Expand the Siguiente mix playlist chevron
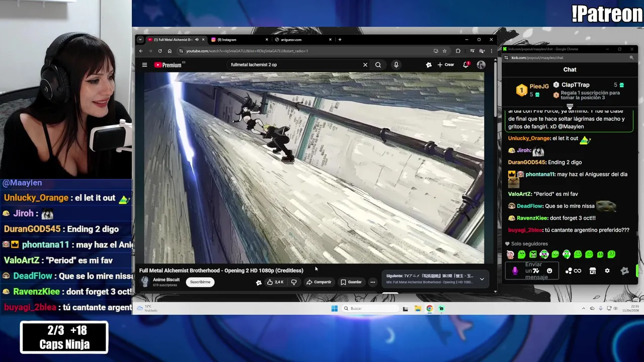Viewport: 644px width, 362px height. [x=481, y=279]
